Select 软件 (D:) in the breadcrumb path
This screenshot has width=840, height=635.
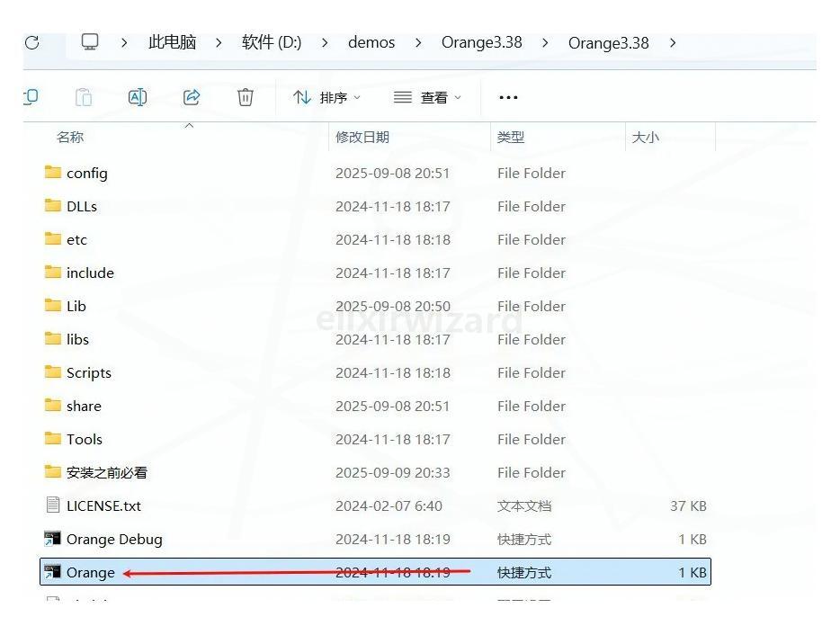(271, 41)
